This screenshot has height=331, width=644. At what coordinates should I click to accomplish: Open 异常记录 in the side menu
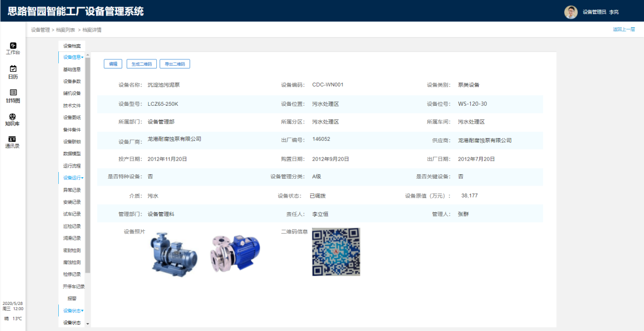click(x=72, y=190)
